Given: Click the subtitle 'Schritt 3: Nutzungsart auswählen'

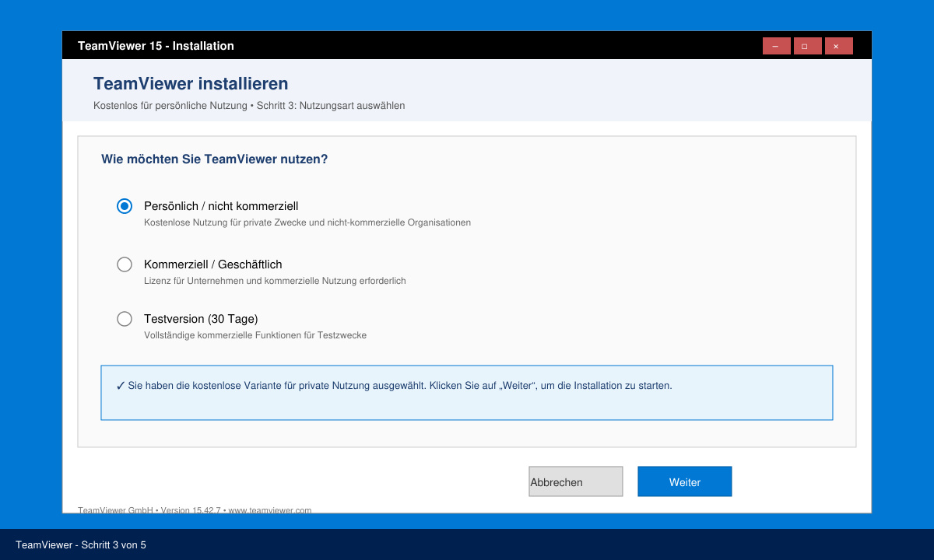Looking at the screenshot, I should coord(331,106).
